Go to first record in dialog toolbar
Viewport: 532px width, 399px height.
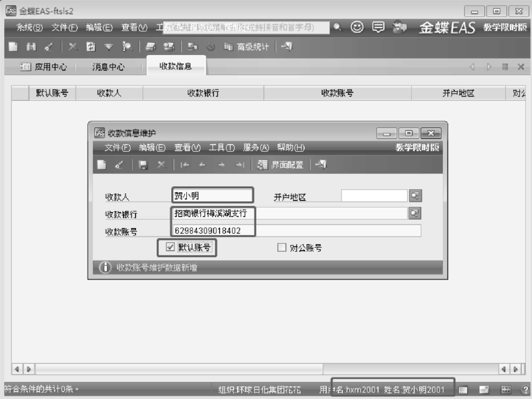tap(184, 165)
